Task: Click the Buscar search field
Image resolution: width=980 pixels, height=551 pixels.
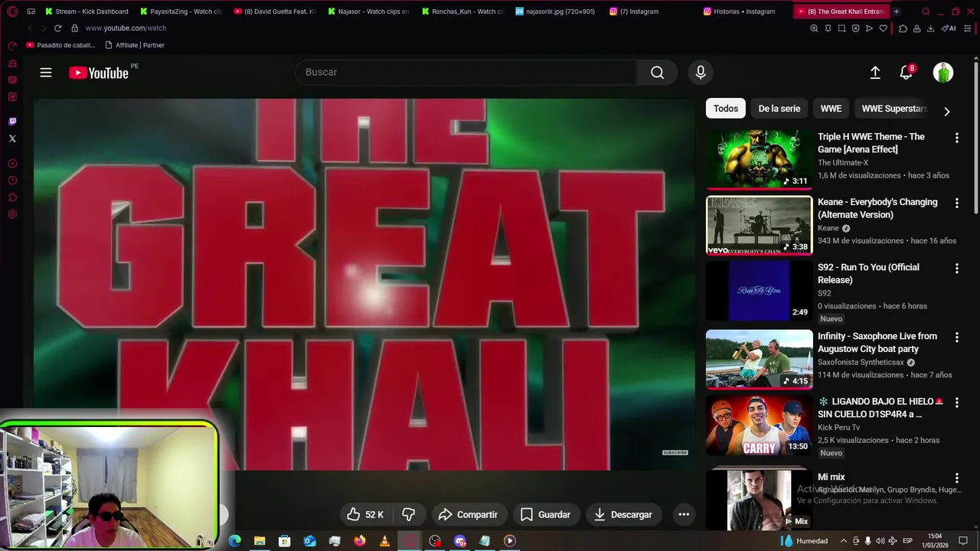Action: [465, 72]
